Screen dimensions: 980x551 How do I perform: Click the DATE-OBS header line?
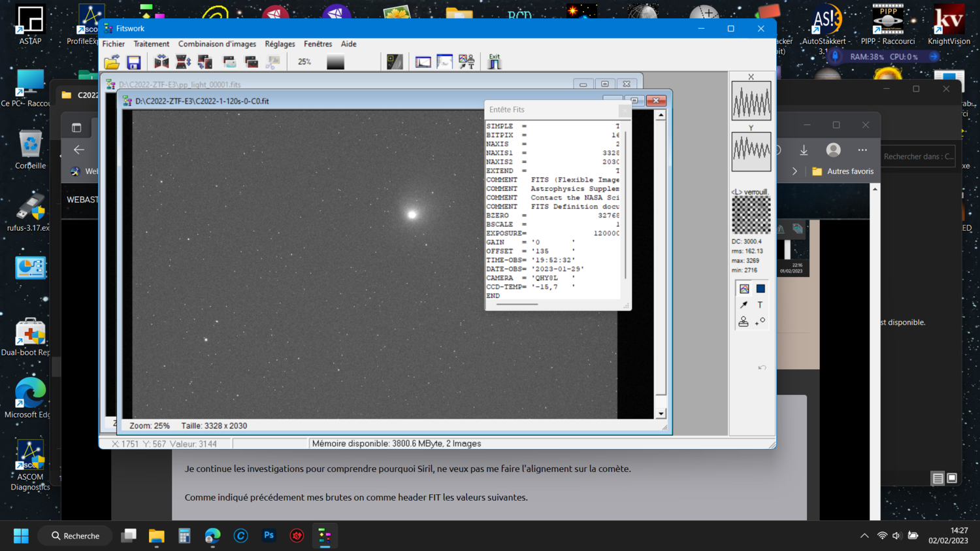[535, 269]
